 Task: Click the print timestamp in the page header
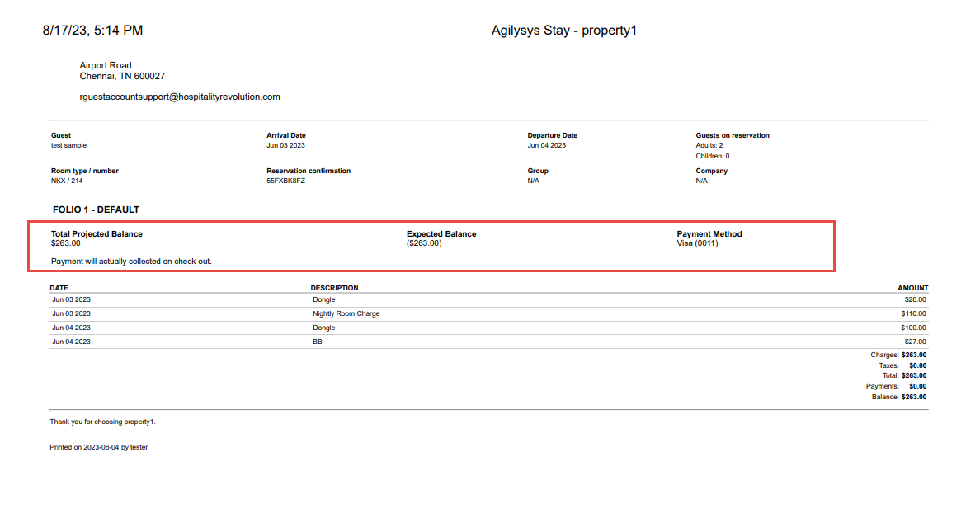(x=92, y=31)
